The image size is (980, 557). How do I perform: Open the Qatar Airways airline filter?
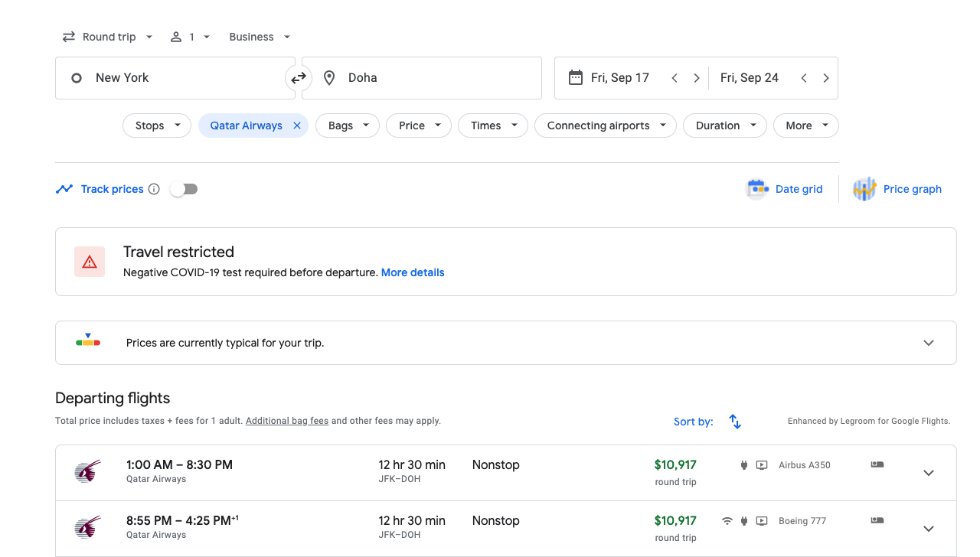[x=246, y=125]
